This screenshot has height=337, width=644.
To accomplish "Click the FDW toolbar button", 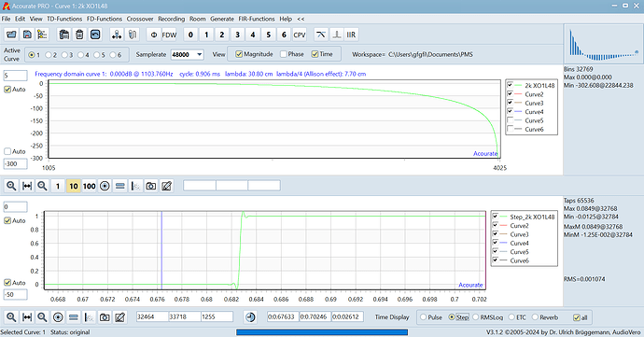I will [169, 35].
